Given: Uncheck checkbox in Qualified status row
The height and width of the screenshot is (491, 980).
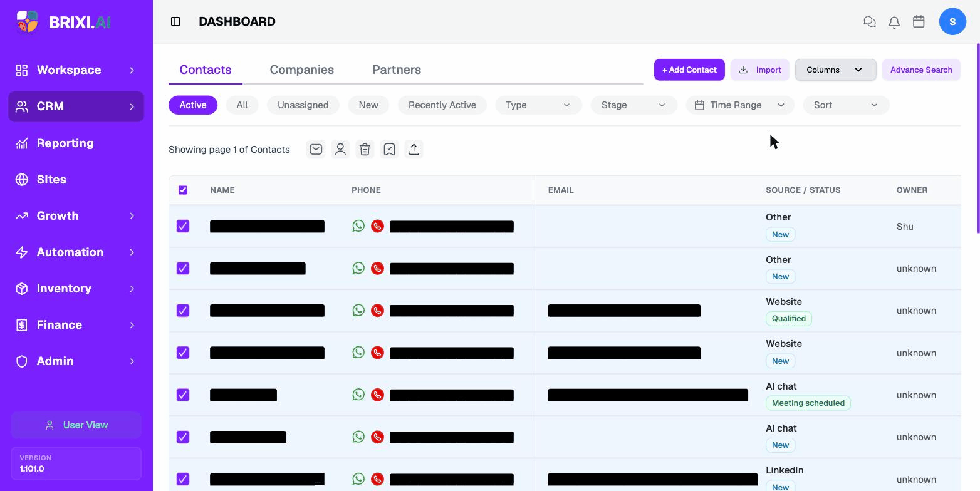Looking at the screenshot, I should coord(183,310).
